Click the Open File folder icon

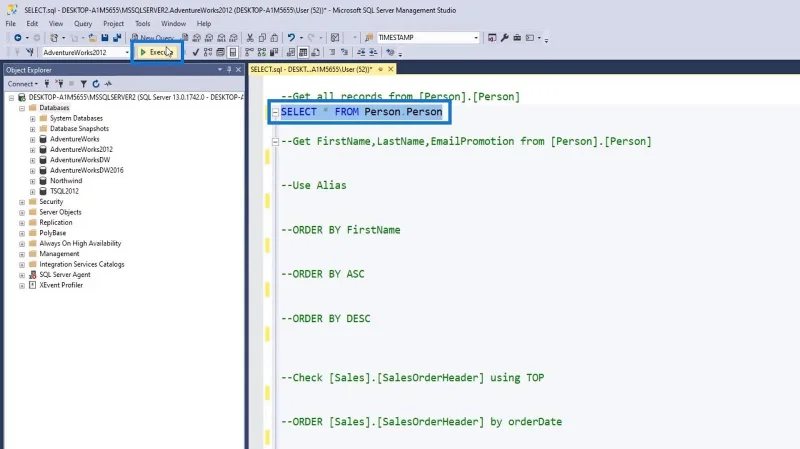pos(92,38)
